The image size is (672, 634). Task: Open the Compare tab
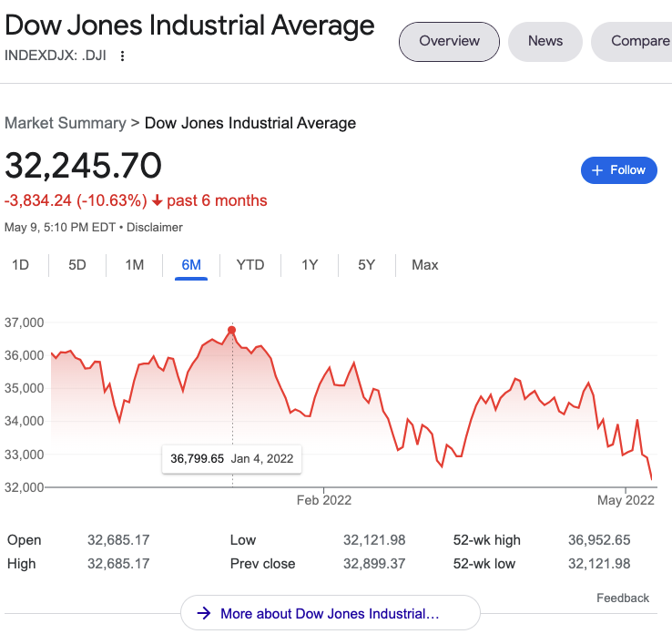coord(639,41)
